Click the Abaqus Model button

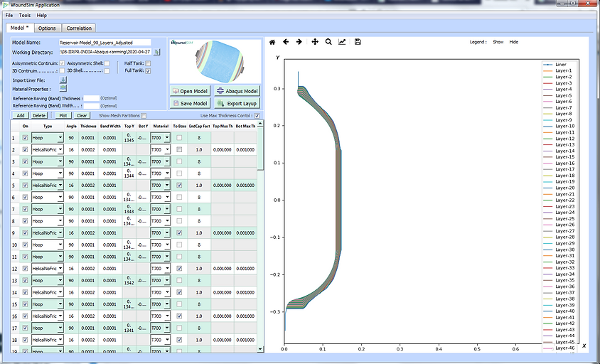coord(237,91)
